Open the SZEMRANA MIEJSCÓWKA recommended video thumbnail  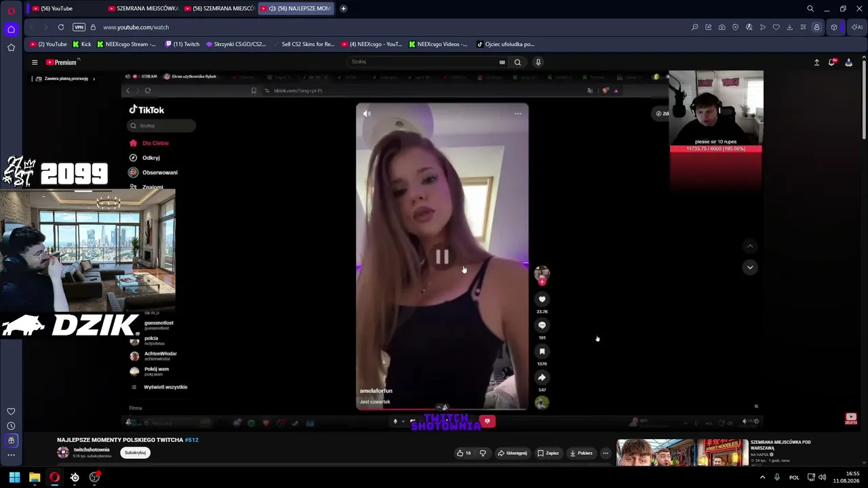(x=682, y=453)
